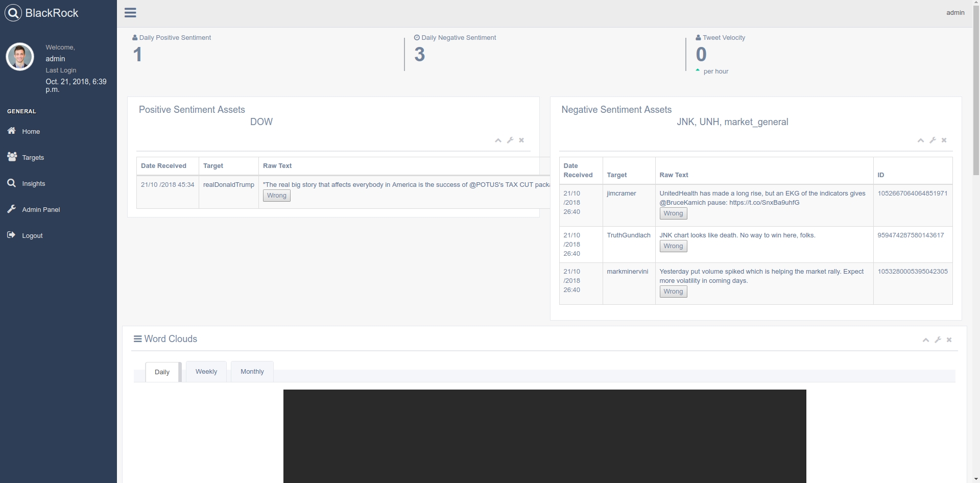Click tweet ID 1052667064064851971
This screenshot has width=980, height=483.
tap(913, 194)
